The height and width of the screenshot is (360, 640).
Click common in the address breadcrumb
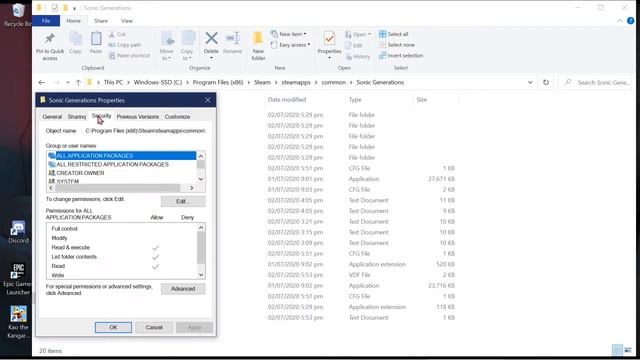333,82
